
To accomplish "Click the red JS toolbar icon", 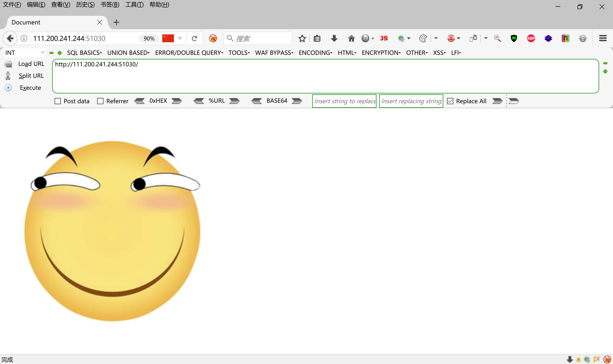I will point(384,38).
